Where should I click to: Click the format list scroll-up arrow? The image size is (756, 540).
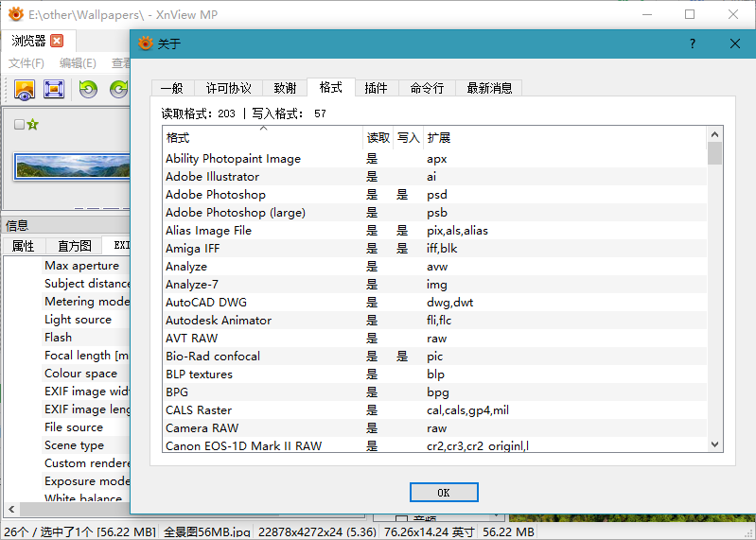714,134
